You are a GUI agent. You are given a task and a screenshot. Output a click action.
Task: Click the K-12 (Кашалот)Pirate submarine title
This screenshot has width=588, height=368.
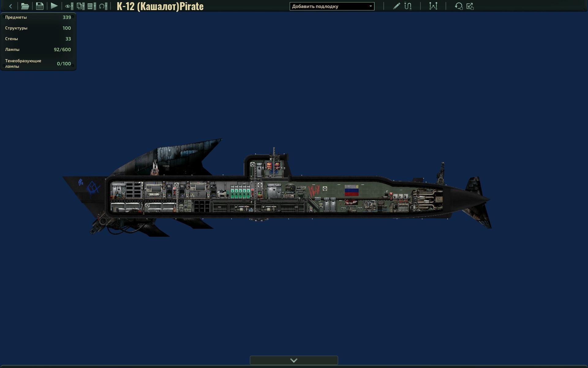click(160, 6)
